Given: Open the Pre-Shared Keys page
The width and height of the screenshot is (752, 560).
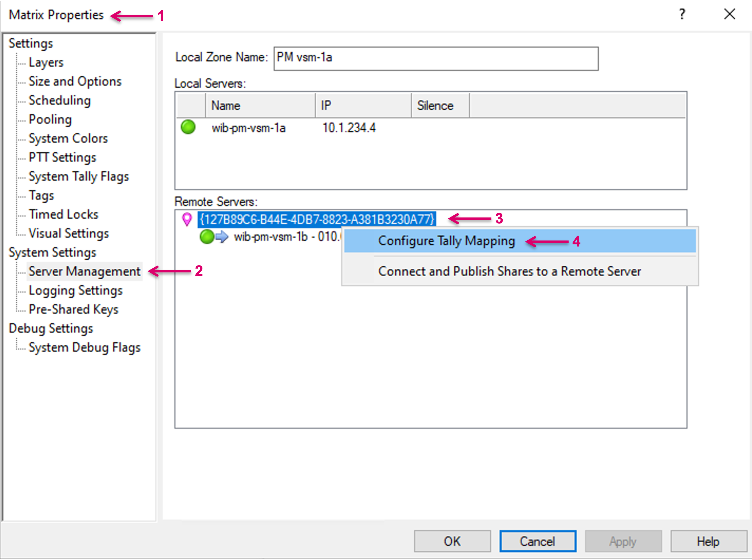Looking at the screenshot, I should point(74,309).
